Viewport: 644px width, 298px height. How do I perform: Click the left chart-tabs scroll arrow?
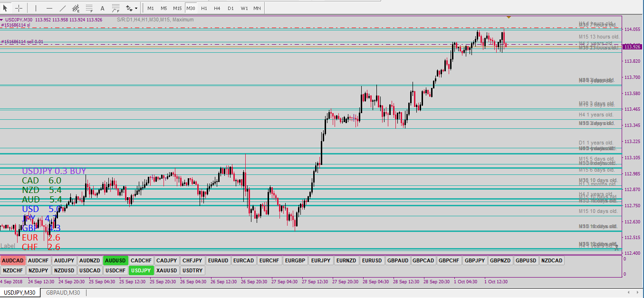629,292
